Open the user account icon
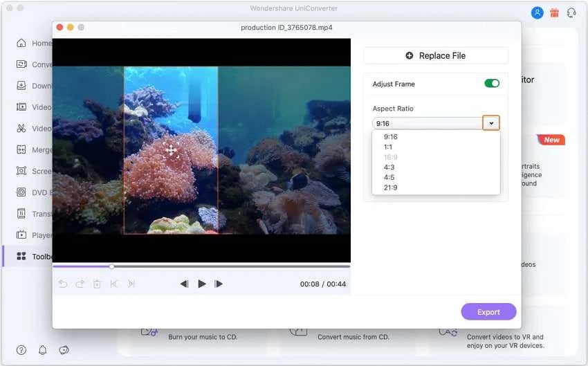The width and height of the screenshot is (588, 366). [537, 13]
